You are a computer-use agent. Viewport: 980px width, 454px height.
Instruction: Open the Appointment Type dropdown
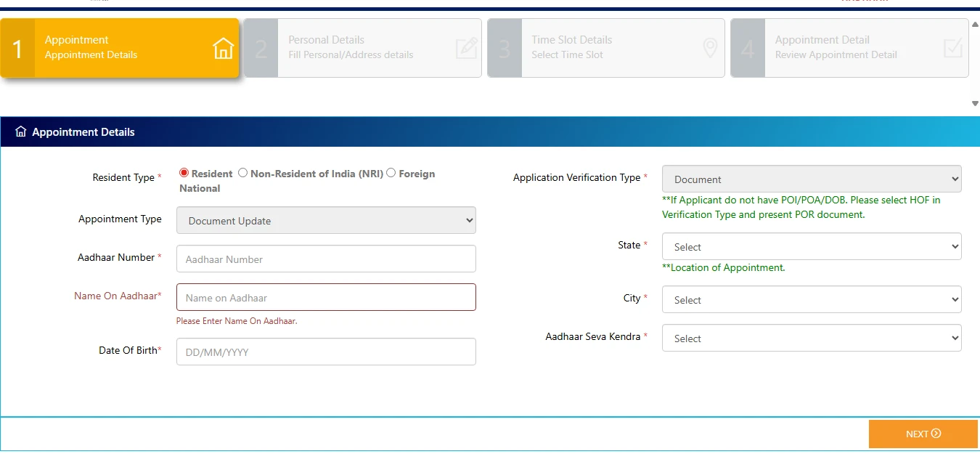click(x=326, y=220)
